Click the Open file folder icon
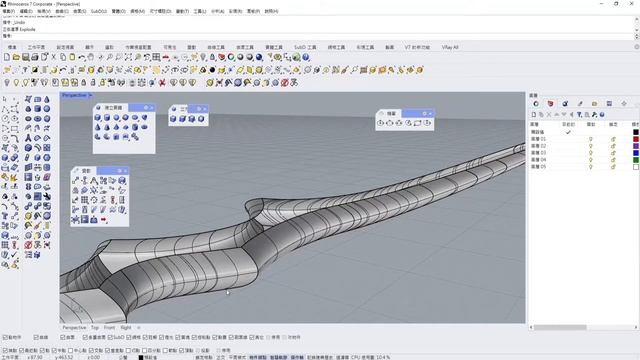 tap(16, 57)
